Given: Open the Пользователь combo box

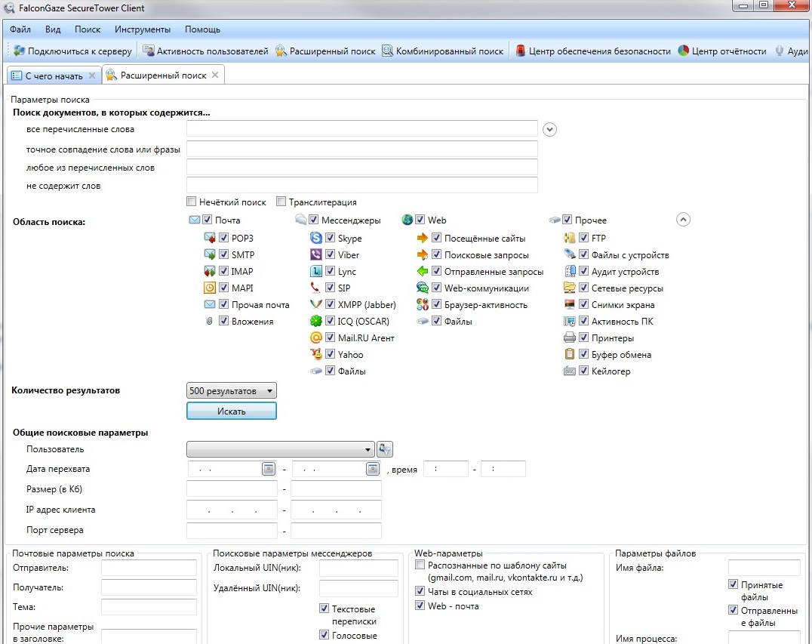Looking at the screenshot, I should click(x=280, y=449).
